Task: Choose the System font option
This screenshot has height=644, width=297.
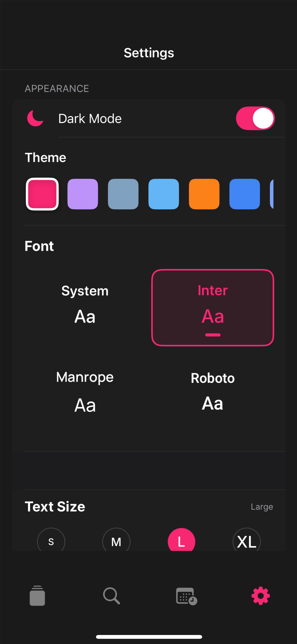Action: tap(85, 307)
